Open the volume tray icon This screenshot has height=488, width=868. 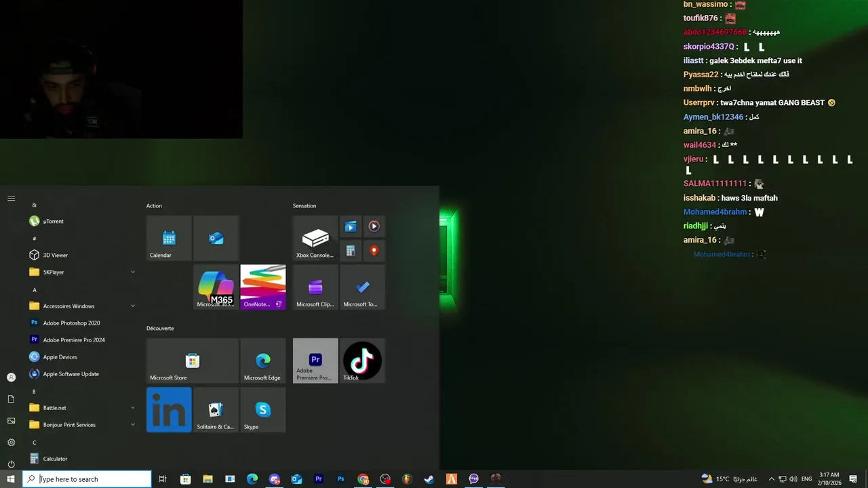pos(793,479)
